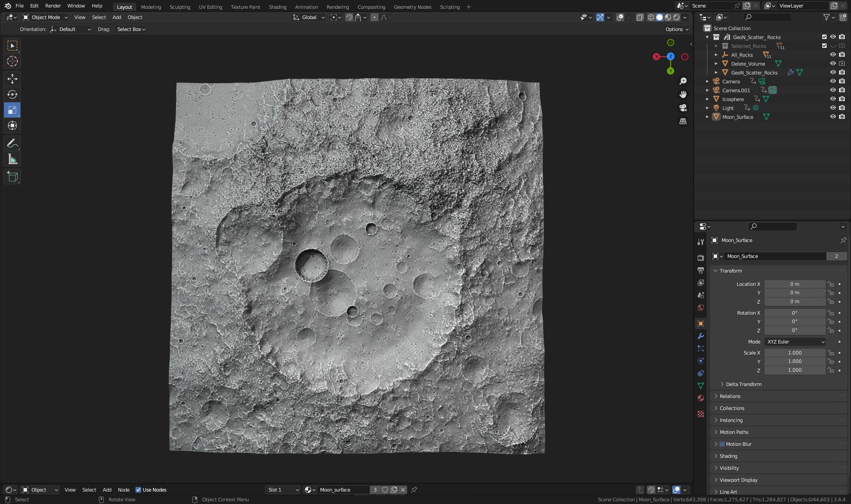Toggle Selected_Rocks collection checkbox
This screenshot has height=504, width=851.
coord(824,46)
